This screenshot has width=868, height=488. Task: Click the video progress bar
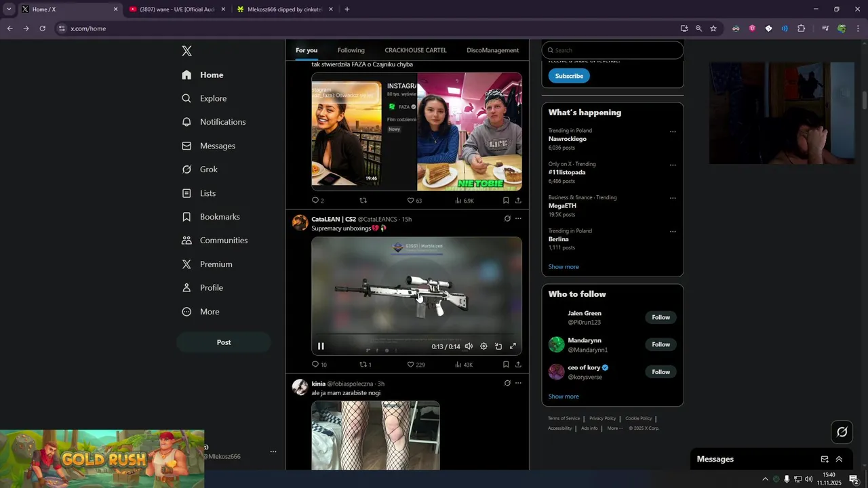click(416, 335)
